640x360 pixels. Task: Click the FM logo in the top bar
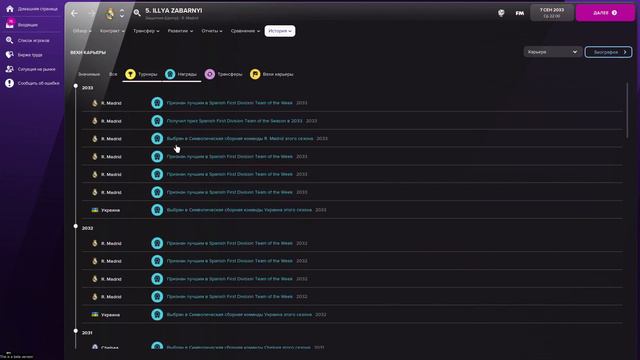click(x=520, y=13)
